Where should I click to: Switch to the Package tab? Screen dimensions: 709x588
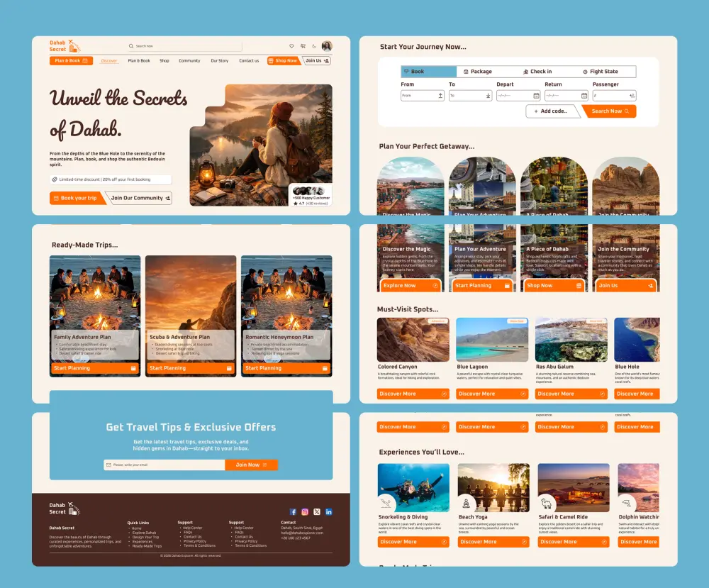coord(477,72)
